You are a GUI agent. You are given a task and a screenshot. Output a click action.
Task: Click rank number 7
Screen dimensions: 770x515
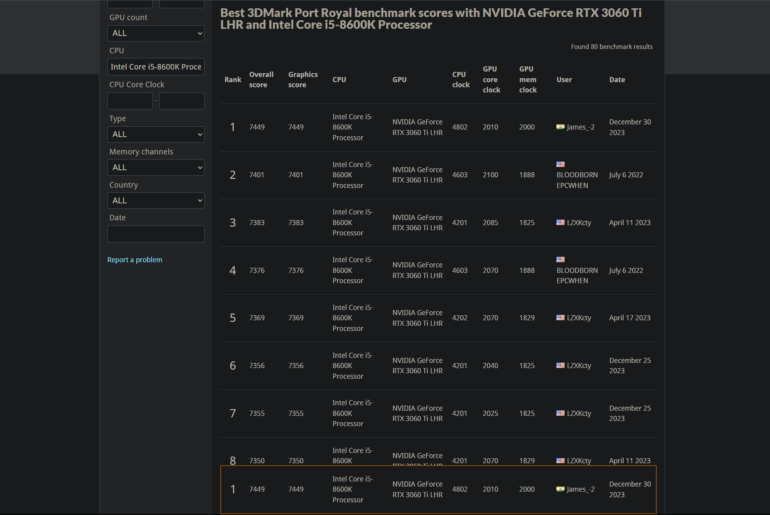233,413
